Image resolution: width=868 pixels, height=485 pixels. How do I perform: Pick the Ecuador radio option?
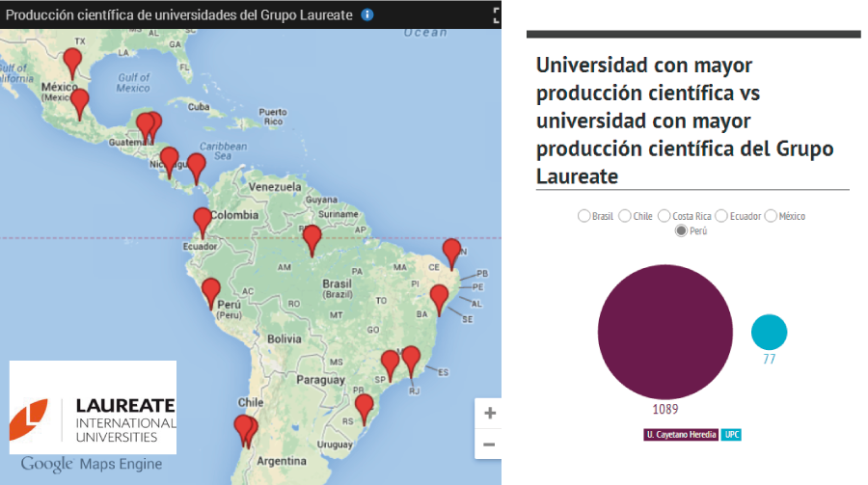[x=721, y=216]
